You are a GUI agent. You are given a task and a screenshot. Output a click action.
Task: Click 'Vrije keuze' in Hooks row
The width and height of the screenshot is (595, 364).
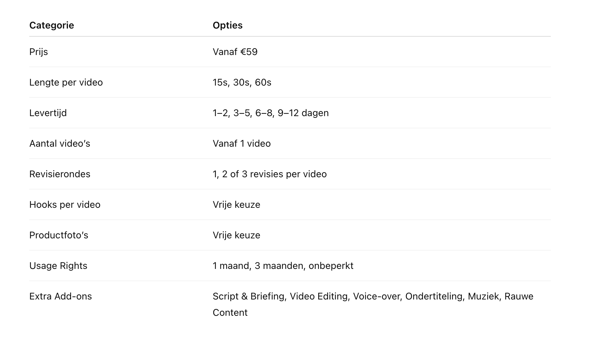click(236, 205)
